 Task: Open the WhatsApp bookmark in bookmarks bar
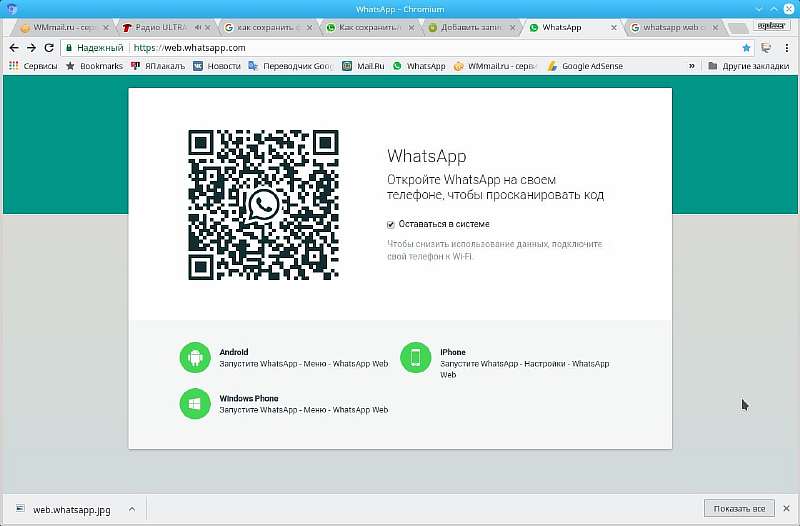pyautogui.click(x=419, y=66)
